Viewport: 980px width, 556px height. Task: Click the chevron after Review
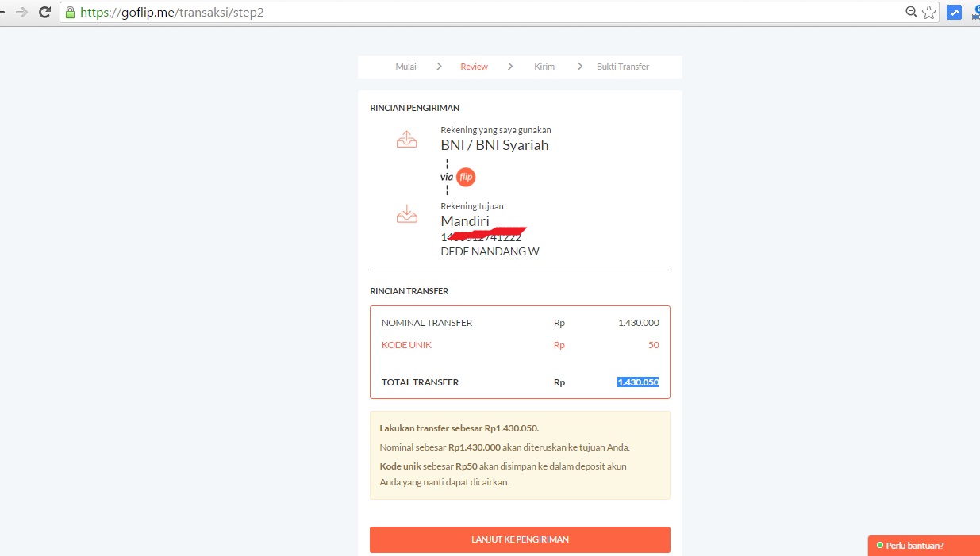(510, 67)
